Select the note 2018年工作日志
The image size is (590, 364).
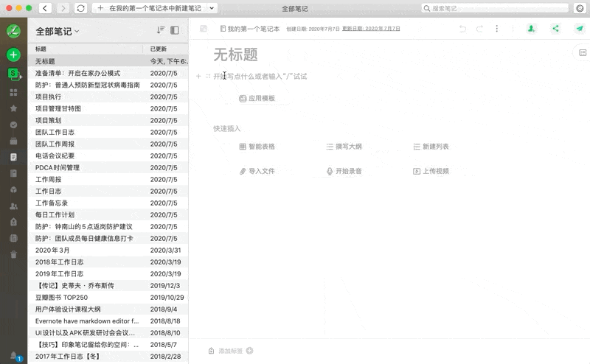tap(108, 262)
